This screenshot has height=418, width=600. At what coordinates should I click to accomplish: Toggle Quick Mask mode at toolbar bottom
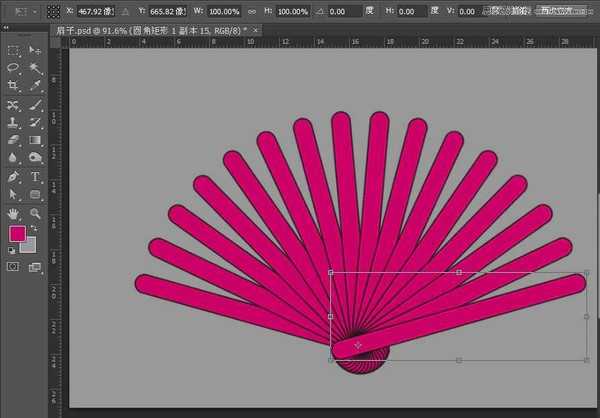pos(13,267)
